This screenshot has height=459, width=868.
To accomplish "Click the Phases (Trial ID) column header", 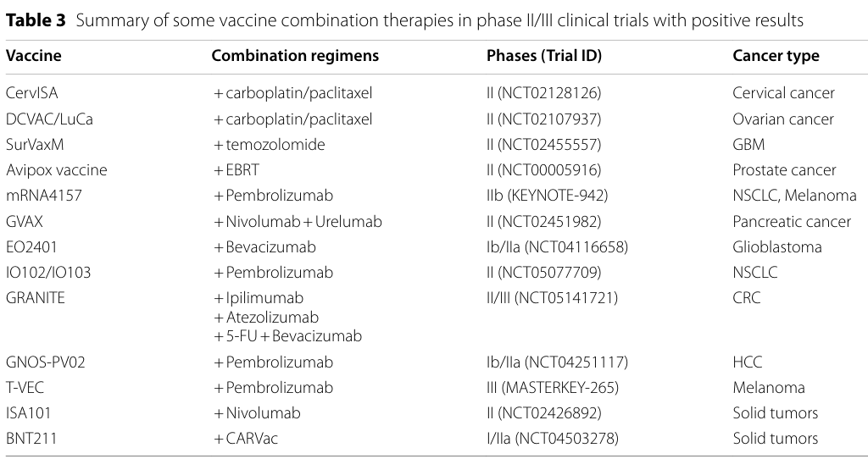I will point(544,56).
